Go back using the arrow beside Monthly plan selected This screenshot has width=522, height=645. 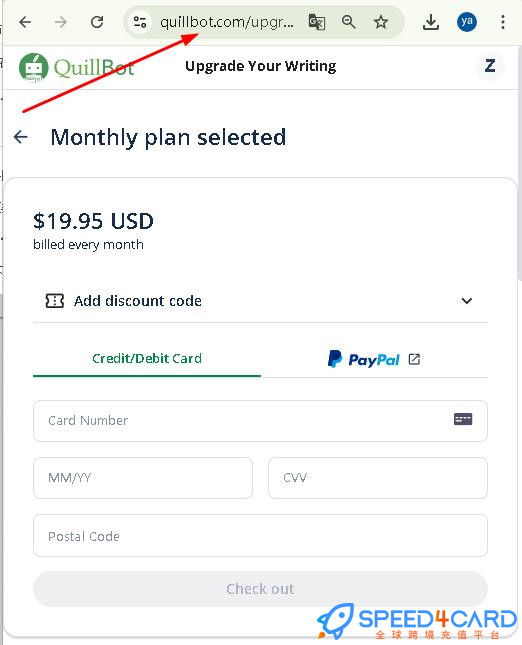click(21, 137)
